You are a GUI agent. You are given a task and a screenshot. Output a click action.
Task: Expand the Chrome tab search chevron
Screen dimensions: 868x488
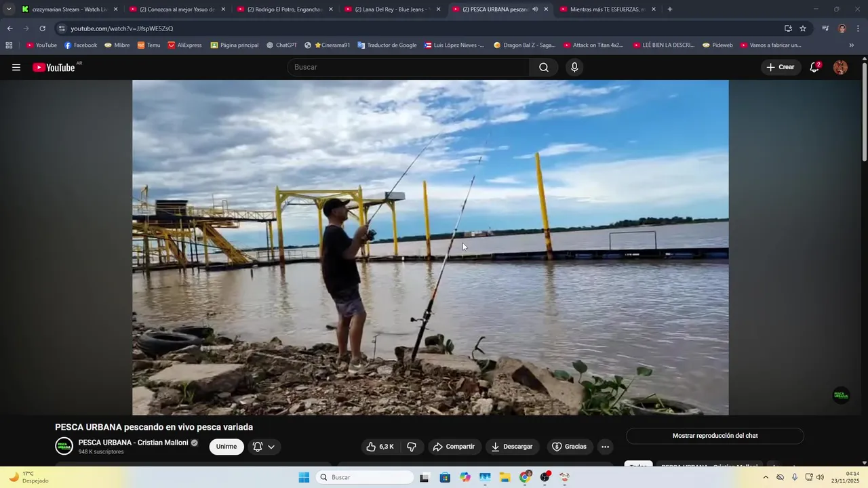(9, 9)
